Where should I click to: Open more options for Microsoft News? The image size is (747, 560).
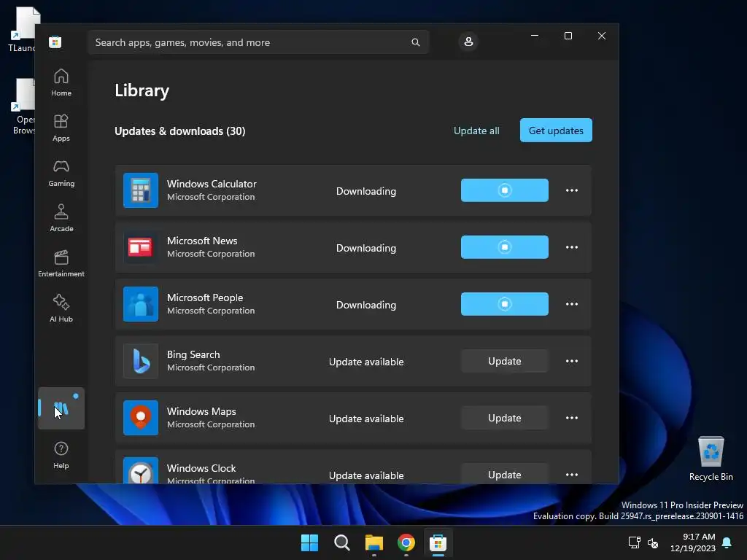(572, 247)
